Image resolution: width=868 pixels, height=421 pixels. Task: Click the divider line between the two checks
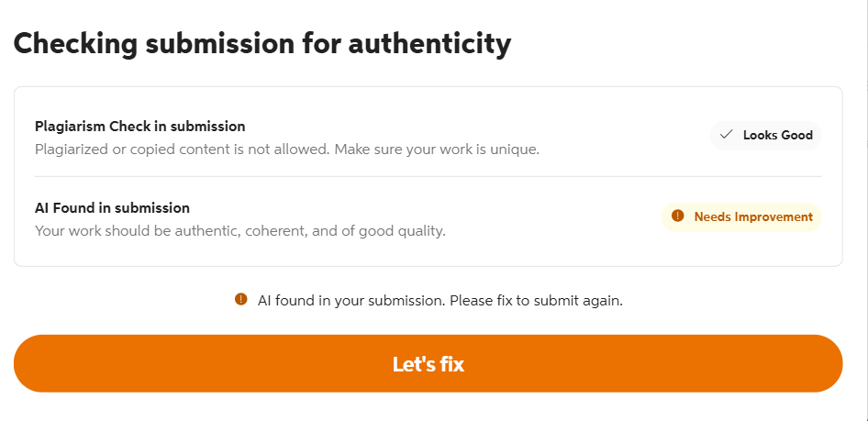coord(428,176)
